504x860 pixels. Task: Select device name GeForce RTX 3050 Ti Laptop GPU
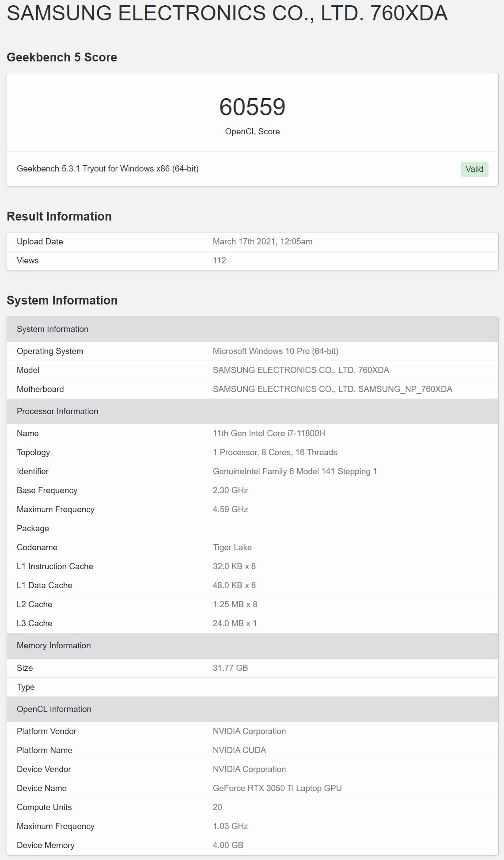[x=277, y=788]
